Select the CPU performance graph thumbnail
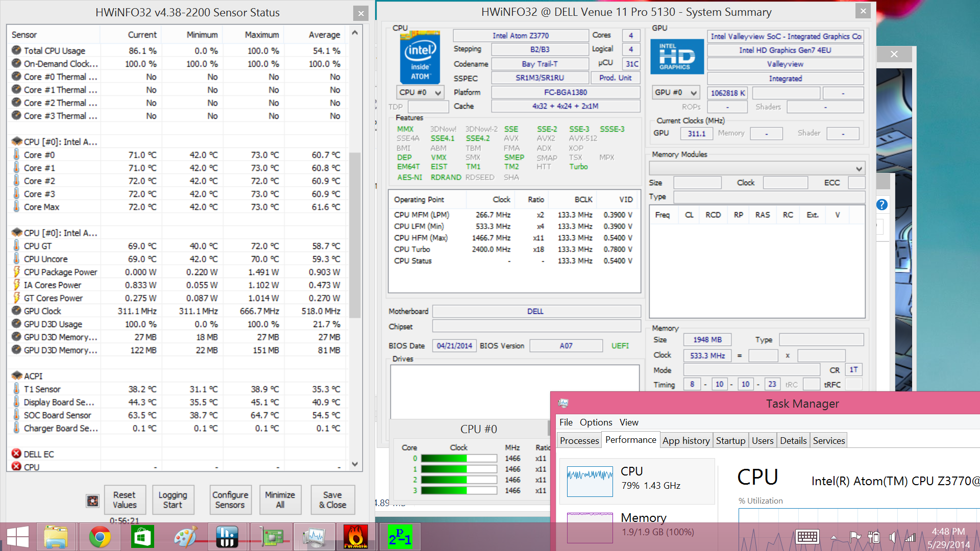This screenshot has width=980, height=551. coord(590,481)
